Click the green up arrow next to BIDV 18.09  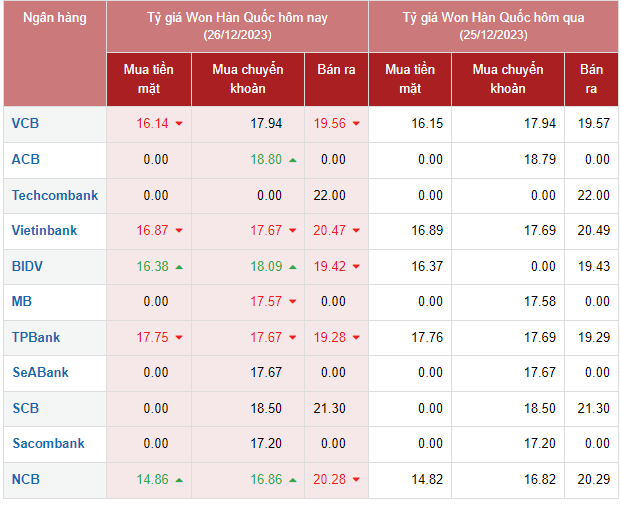coord(292,267)
